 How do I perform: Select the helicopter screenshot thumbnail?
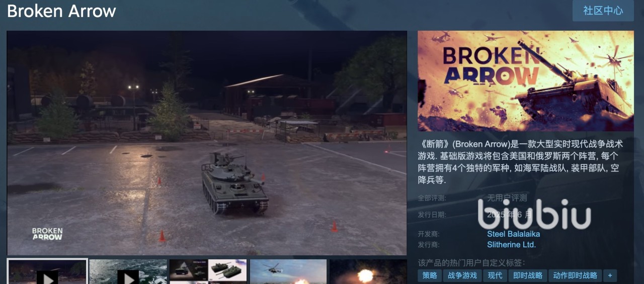[288, 272]
